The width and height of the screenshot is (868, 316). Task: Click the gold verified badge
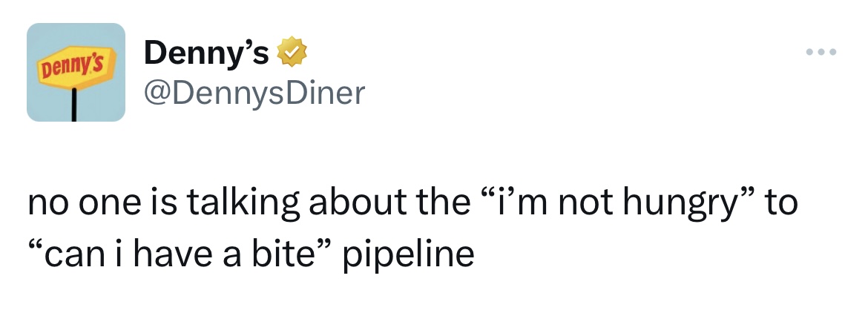[x=289, y=53]
